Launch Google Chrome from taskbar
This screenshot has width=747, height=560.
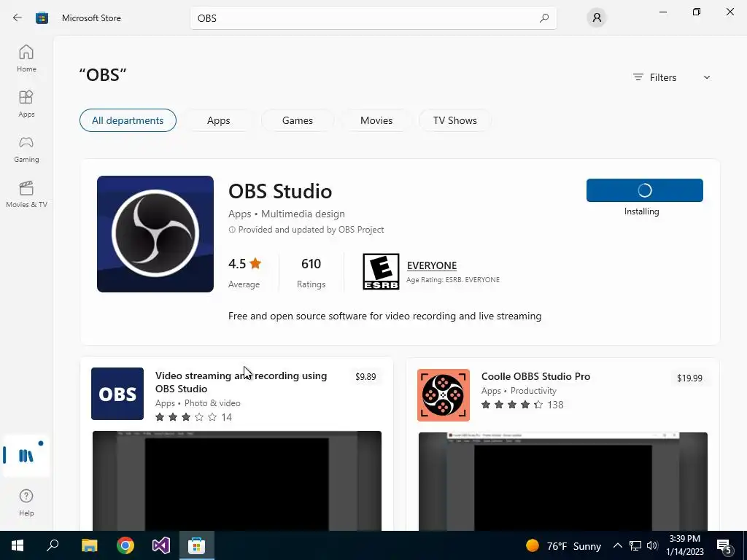point(125,545)
